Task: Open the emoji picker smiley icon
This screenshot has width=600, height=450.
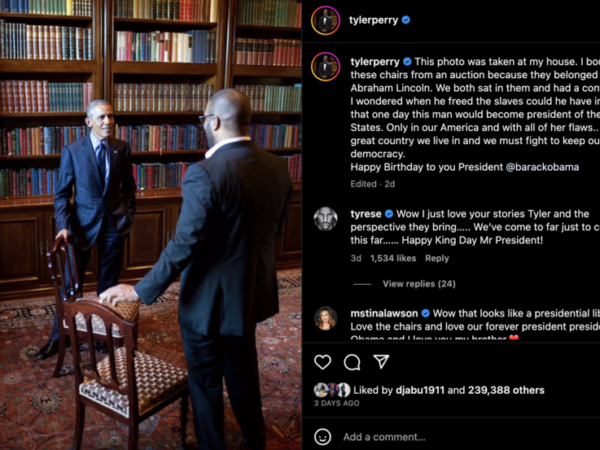Action: click(323, 437)
